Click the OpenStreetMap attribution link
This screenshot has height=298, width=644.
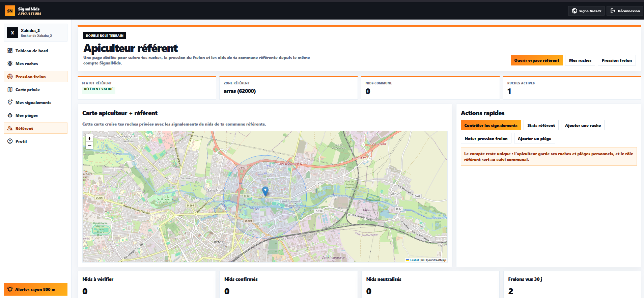435,260
